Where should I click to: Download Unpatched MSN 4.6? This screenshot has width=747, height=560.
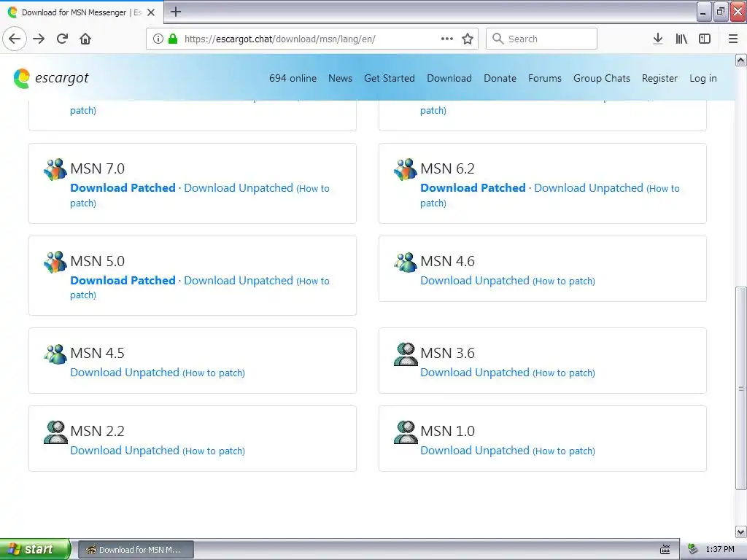[x=474, y=281]
